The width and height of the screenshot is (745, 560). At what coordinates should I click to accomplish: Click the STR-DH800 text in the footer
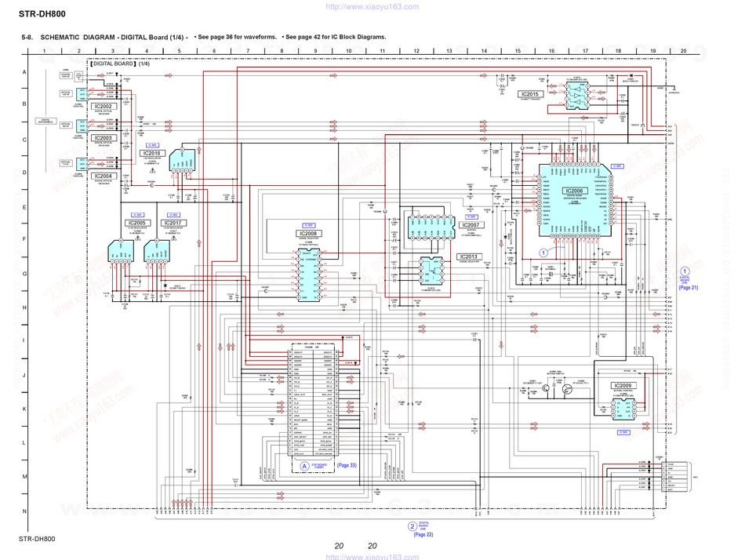37,539
